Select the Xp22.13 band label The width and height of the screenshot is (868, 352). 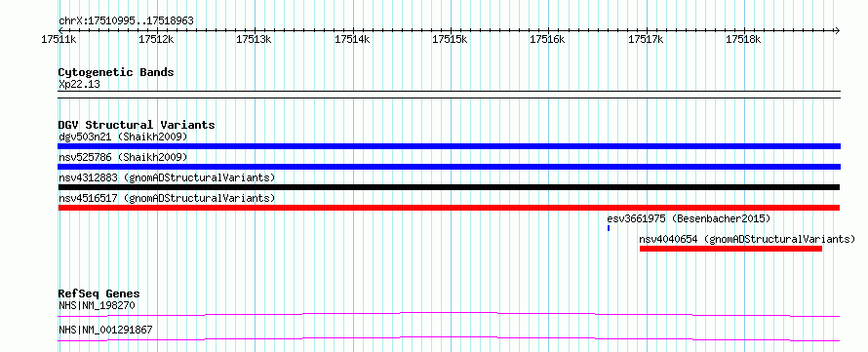point(79,85)
